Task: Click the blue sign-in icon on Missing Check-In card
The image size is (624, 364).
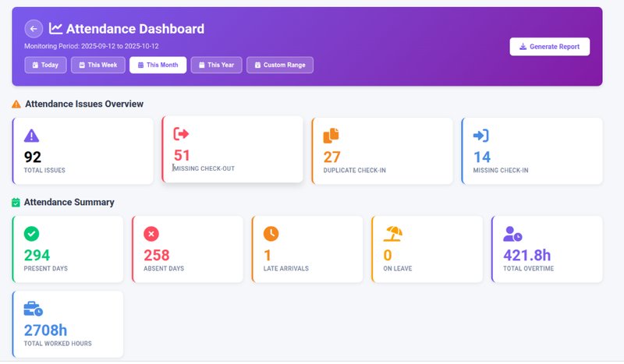Action: (x=480, y=136)
